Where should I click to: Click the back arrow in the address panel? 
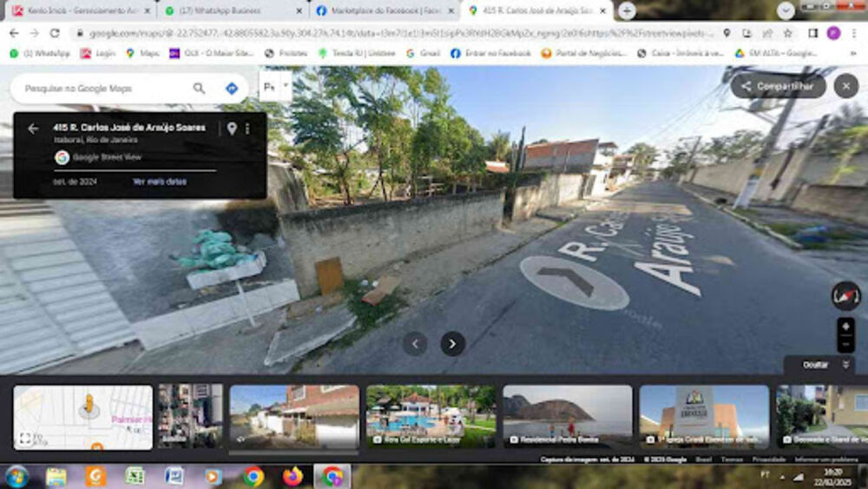(x=33, y=129)
